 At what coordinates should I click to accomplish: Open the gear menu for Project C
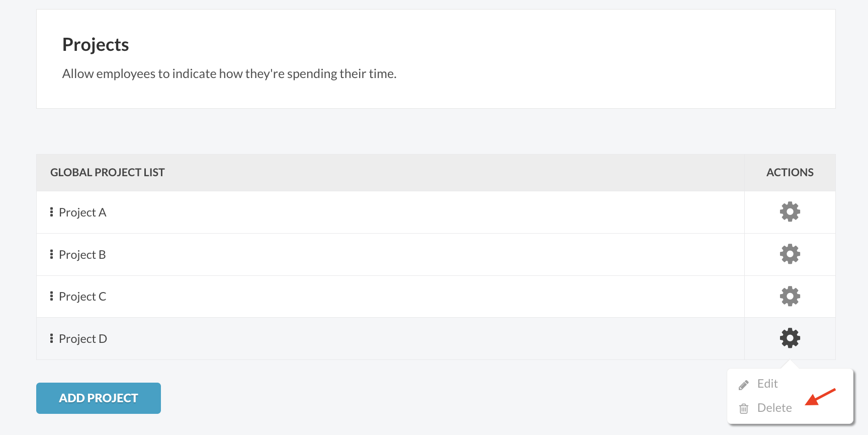(x=790, y=296)
